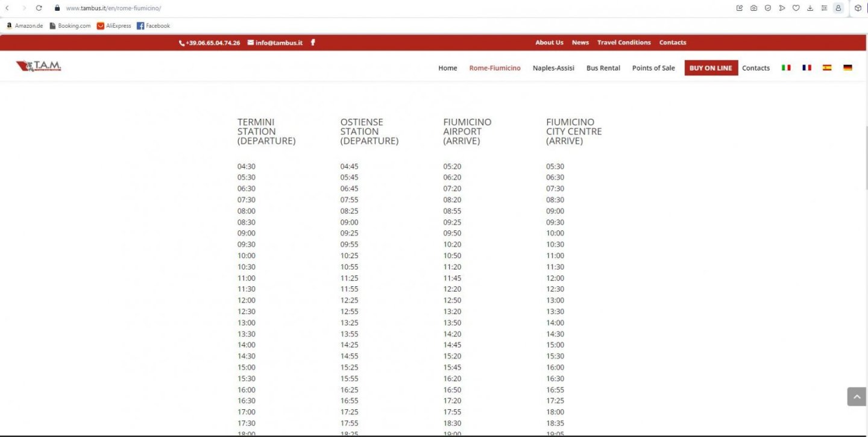Open the Travel Conditions link

624,42
